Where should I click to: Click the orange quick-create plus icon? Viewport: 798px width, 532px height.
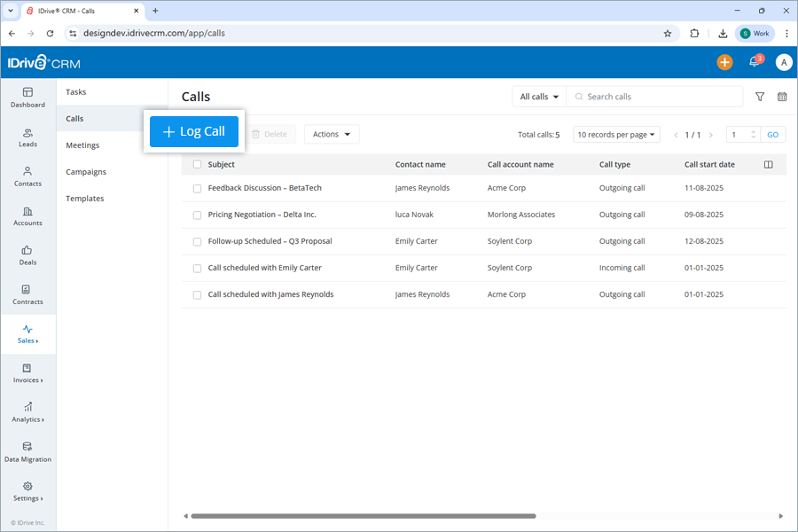pos(724,62)
